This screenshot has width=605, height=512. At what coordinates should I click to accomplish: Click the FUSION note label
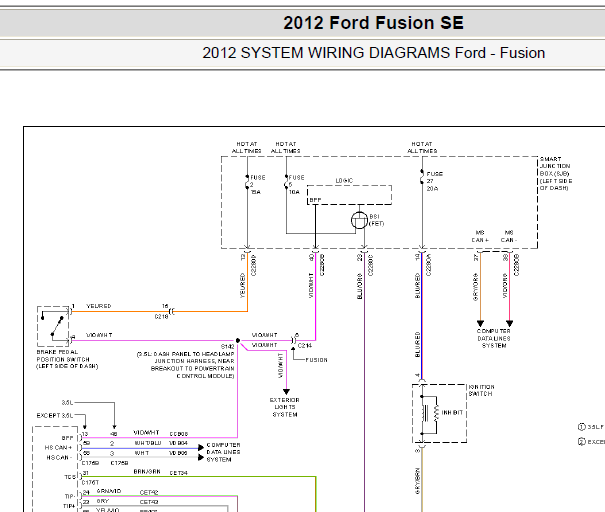316,360
